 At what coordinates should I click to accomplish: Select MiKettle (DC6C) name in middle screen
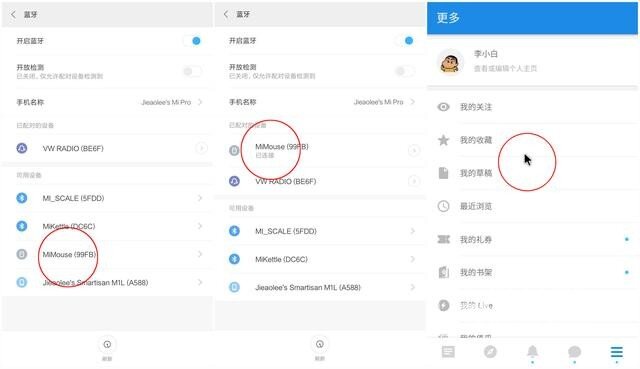tap(281, 259)
